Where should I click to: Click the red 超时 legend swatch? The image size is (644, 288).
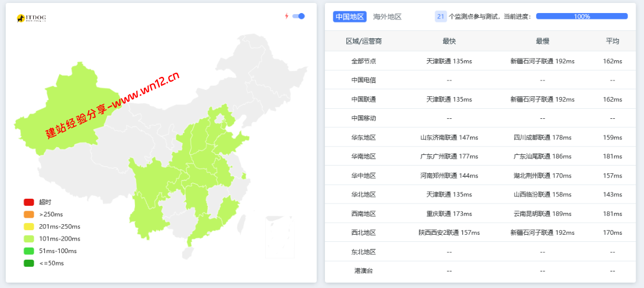tap(29, 202)
